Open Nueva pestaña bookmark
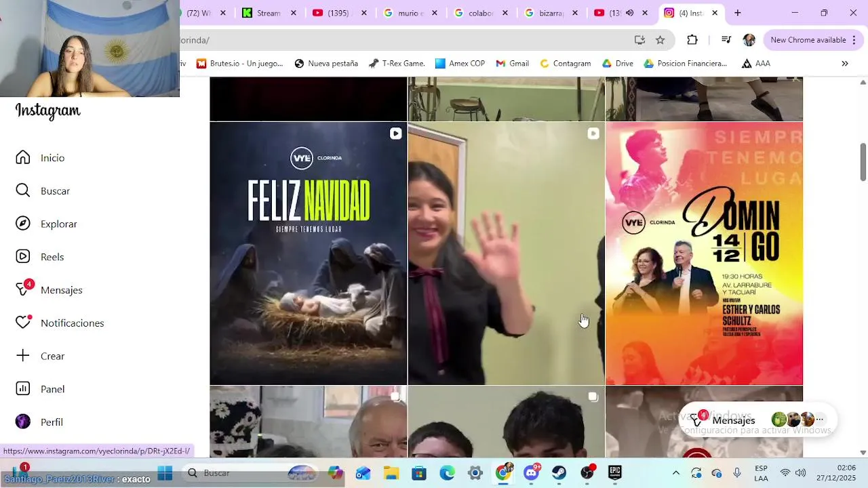This screenshot has width=868, height=488. (x=326, y=64)
